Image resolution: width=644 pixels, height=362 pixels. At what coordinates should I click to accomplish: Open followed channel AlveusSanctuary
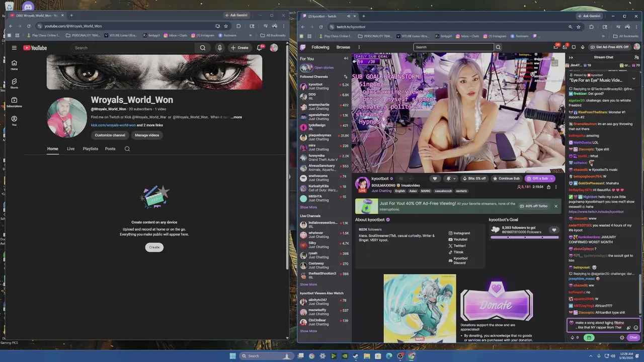point(325,167)
